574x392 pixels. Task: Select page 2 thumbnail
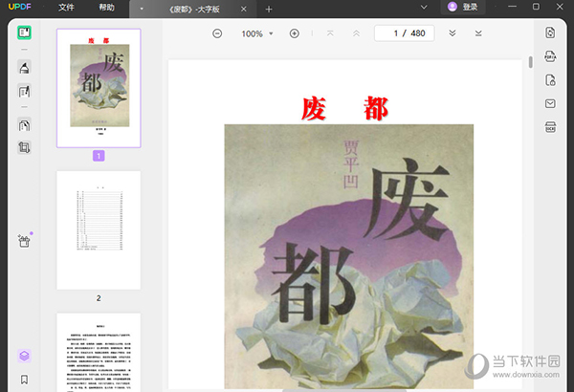(99, 229)
